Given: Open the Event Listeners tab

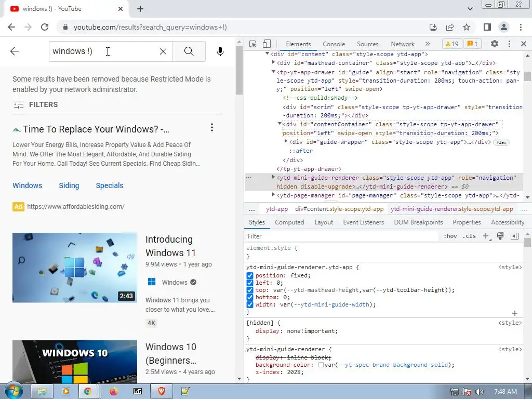Looking at the screenshot, I should point(363,222).
